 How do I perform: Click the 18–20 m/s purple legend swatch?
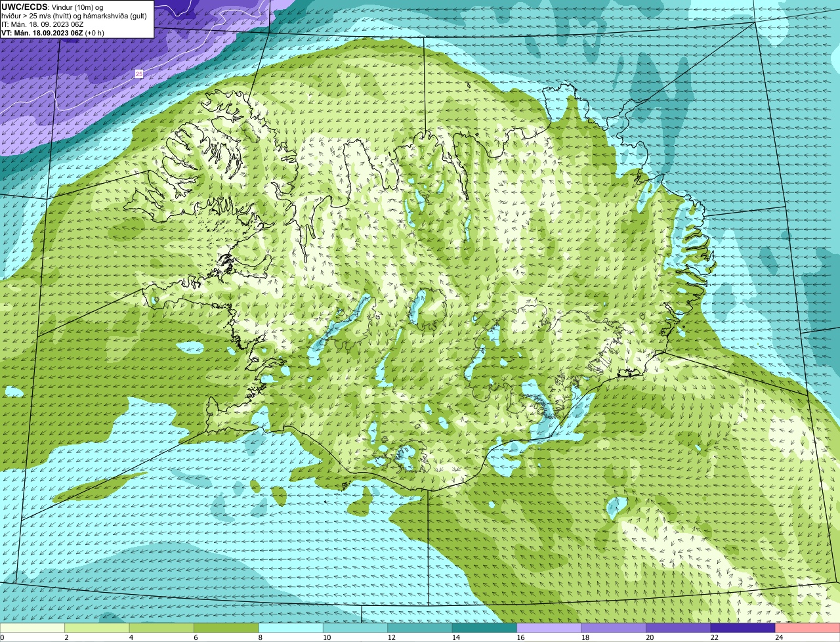614,628
